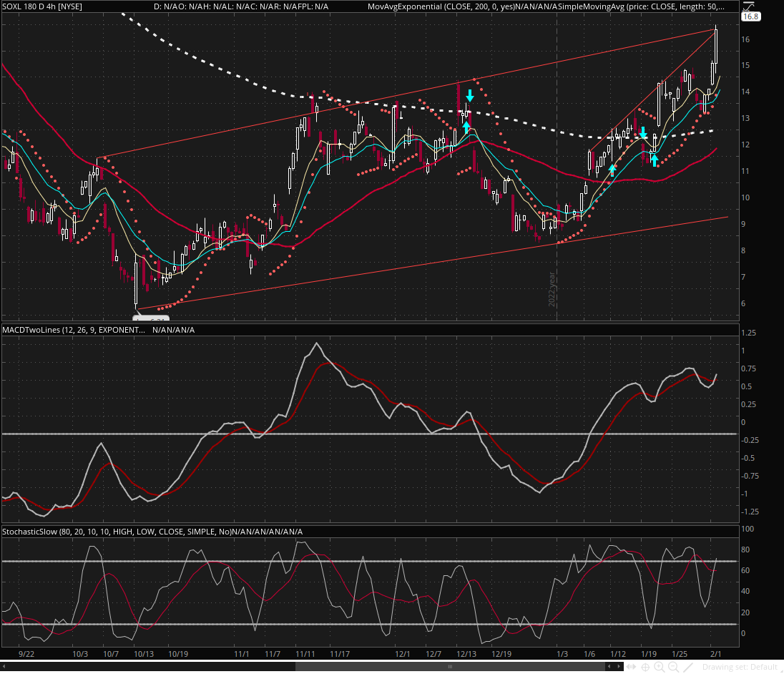Click the 16 price level on price axis
This screenshot has height=674, width=784.
pyautogui.click(x=745, y=39)
